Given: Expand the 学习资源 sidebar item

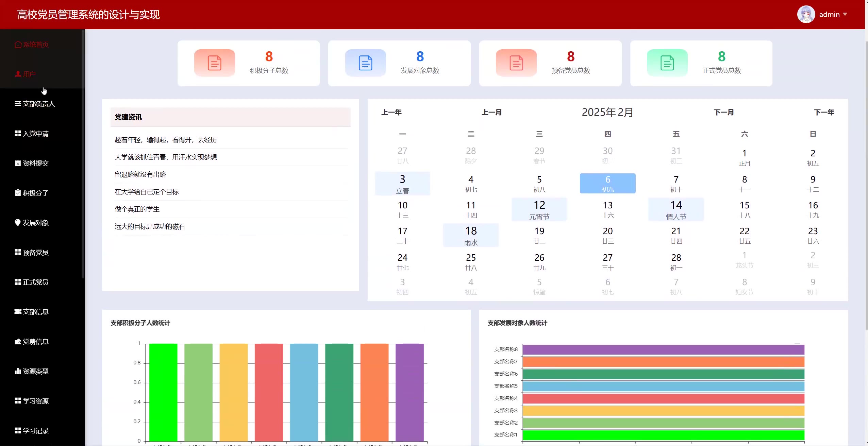Looking at the screenshot, I should [x=35, y=401].
